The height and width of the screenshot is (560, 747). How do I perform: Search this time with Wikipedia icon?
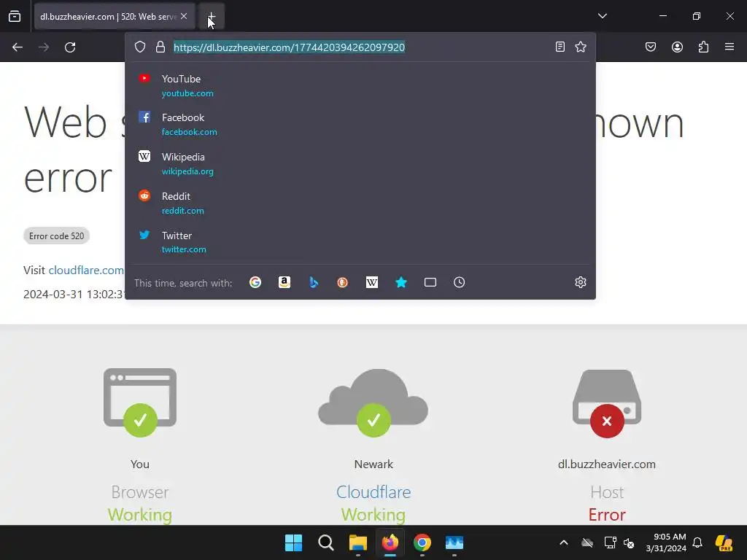click(372, 282)
